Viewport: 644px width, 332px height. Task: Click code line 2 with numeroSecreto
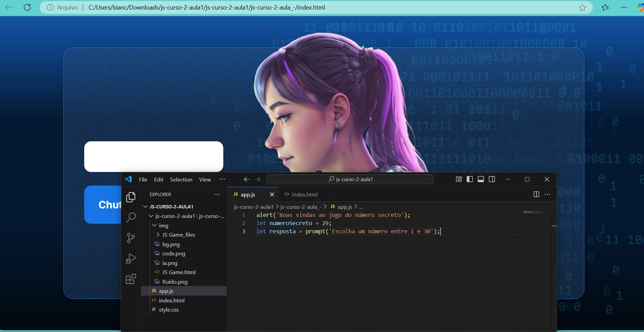point(294,223)
